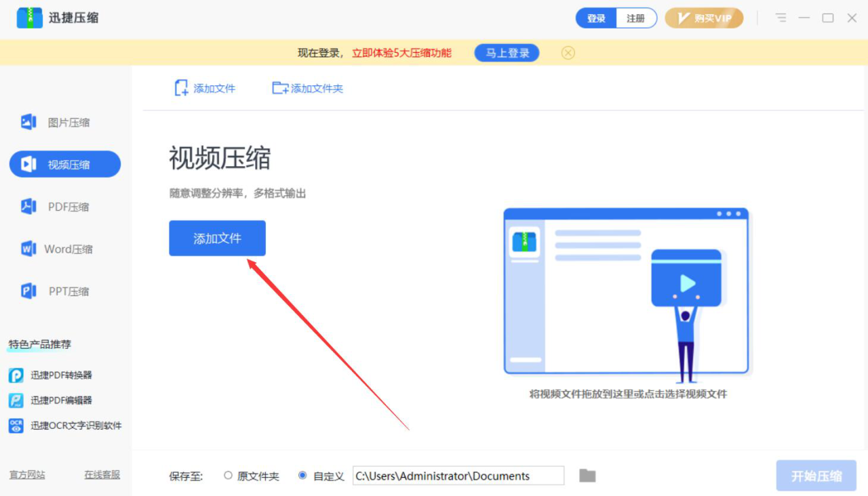Open the folder browse icon near output path
The height and width of the screenshot is (496, 868).
coord(586,475)
